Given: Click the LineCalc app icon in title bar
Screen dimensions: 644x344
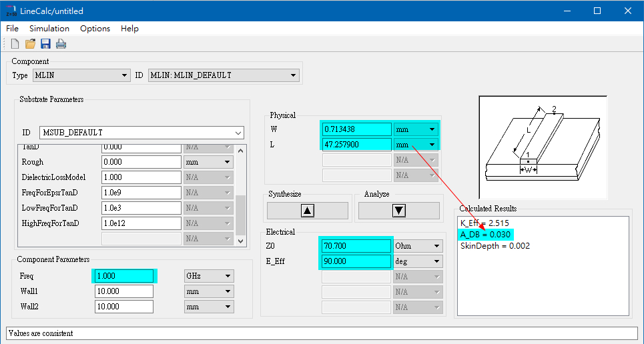Looking at the screenshot, I should (x=11, y=11).
